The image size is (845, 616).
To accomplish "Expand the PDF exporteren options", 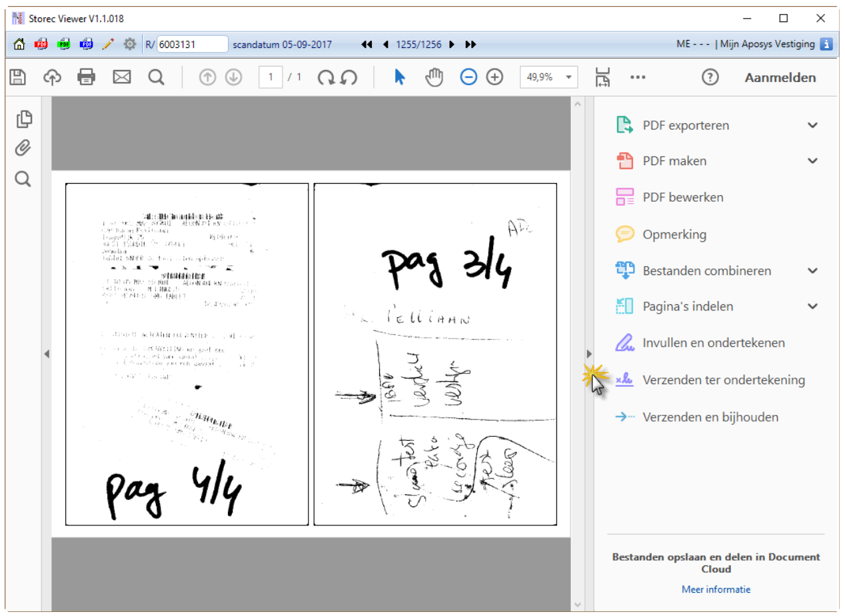I will tap(812, 125).
